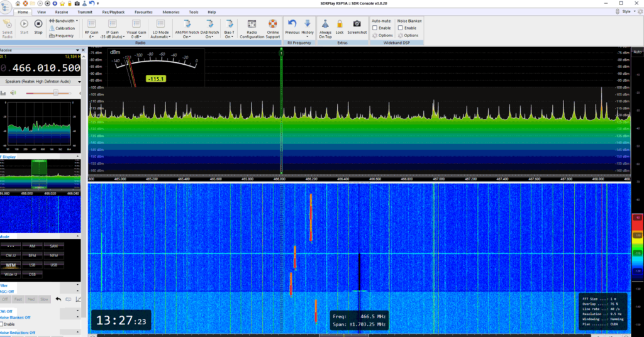Open IF Gain dropdown
This screenshot has width=644, height=337.
pos(112,29)
